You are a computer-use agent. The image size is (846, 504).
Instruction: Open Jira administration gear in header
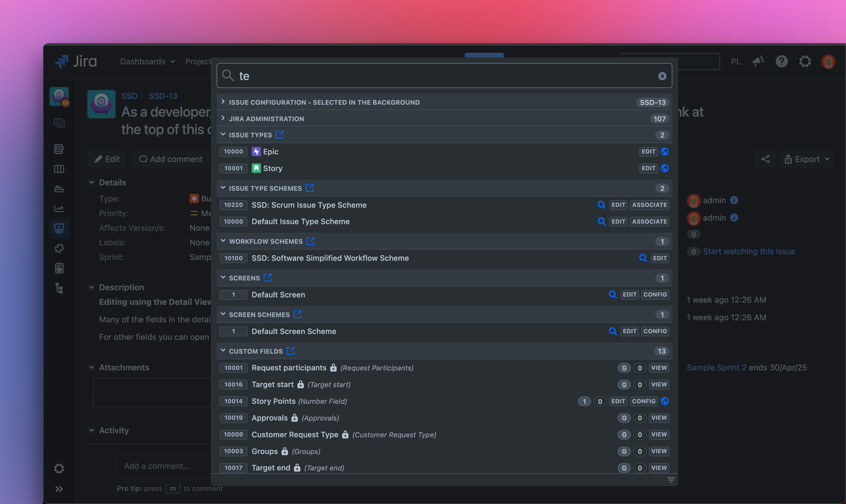[805, 62]
